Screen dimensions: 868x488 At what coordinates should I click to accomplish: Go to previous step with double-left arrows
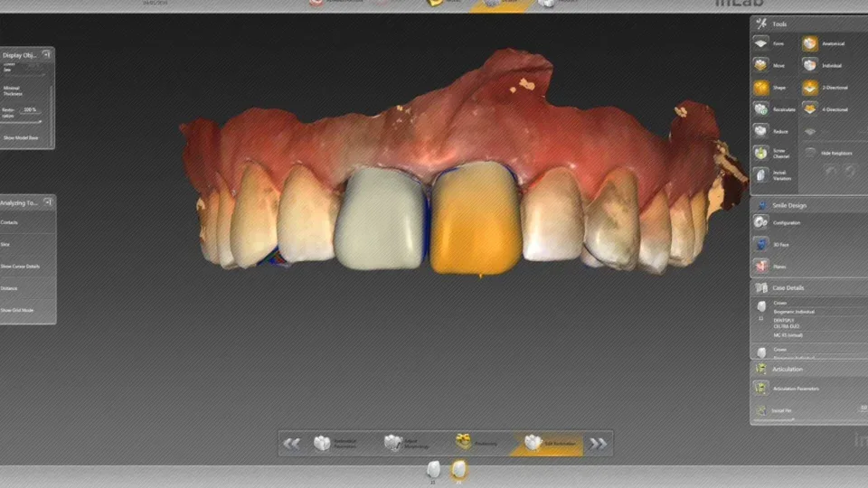pyautogui.click(x=292, y=444)
